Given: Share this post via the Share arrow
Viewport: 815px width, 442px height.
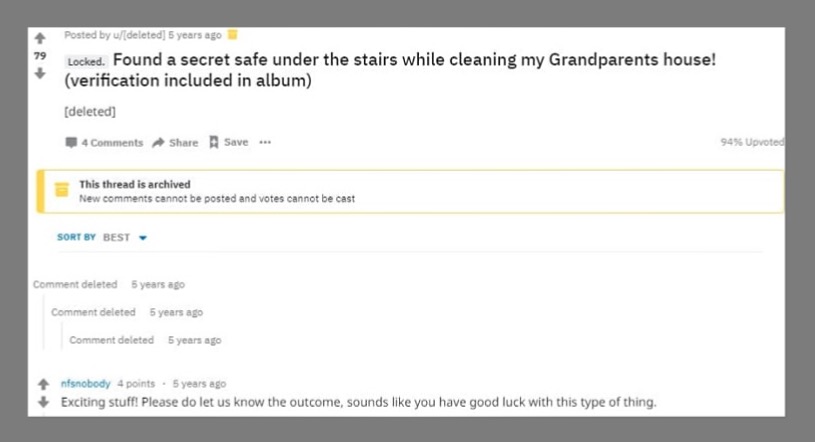Looking at the screenshot, I should point(157,143).
